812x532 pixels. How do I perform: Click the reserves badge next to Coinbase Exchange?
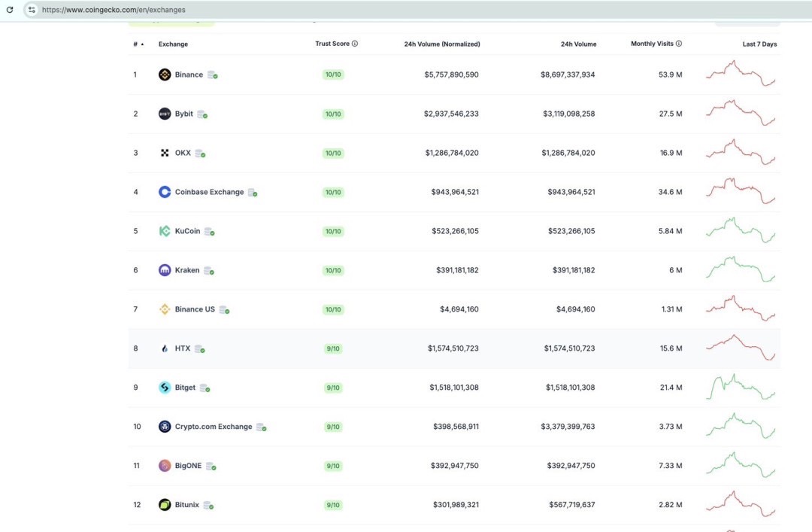(x=253, y=193)
